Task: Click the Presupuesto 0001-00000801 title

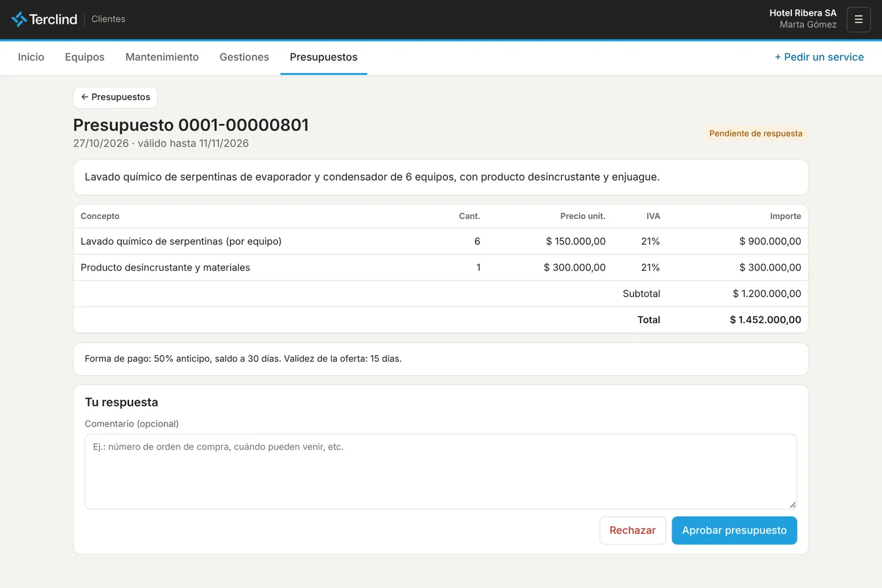Action: (191, 125)
